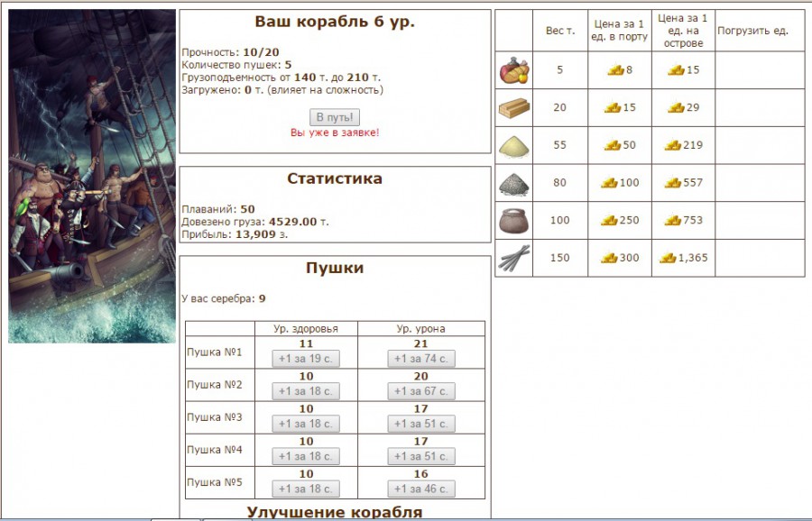Upgrade cannon №5 damage for 46 silver
Image resolution: width=812 pixels, height=521 pixels.
point(421,489)
